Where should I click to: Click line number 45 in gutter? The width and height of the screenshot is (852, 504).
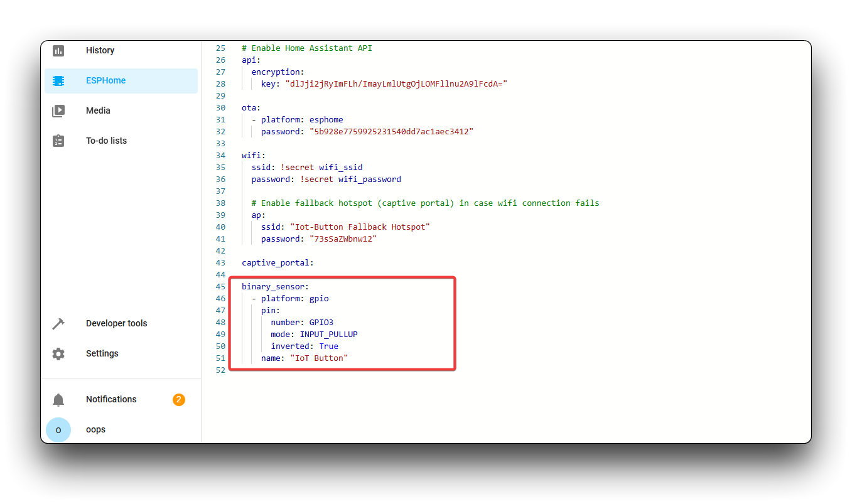pyautogui.click(x=220, y=287)
